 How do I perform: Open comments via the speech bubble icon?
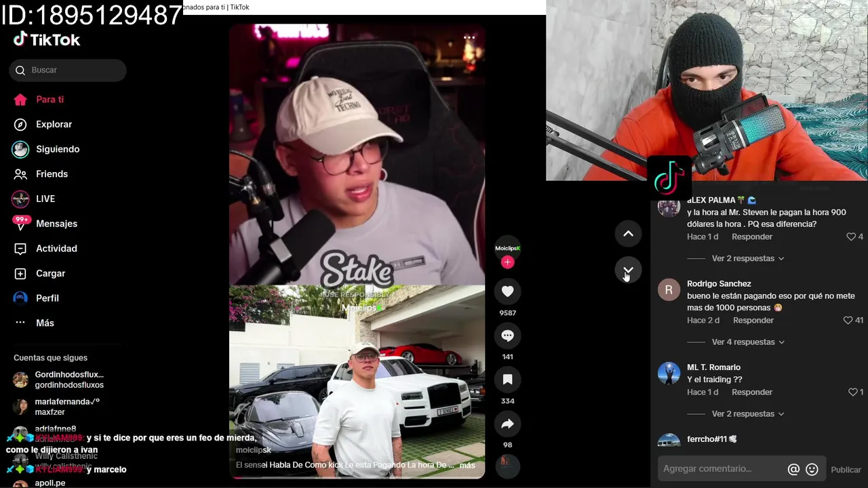[508, 335]
